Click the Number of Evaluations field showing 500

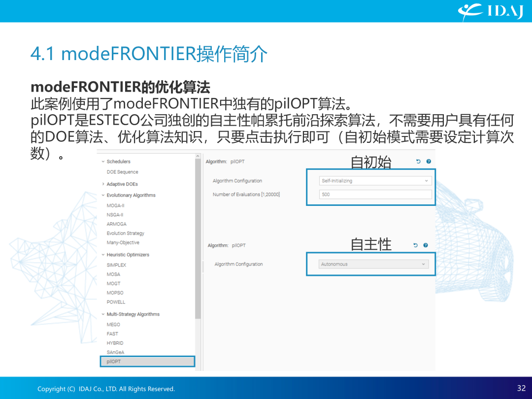tap(375, 195)
